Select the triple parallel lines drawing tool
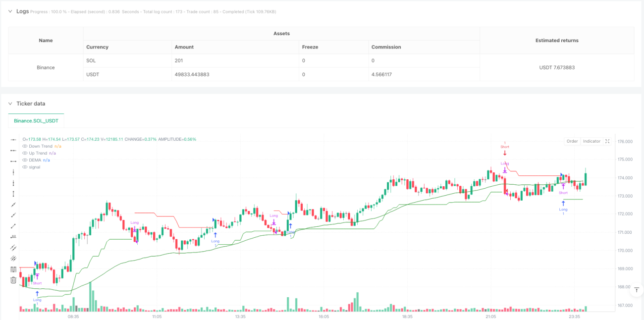 click(x=13, y=258)
